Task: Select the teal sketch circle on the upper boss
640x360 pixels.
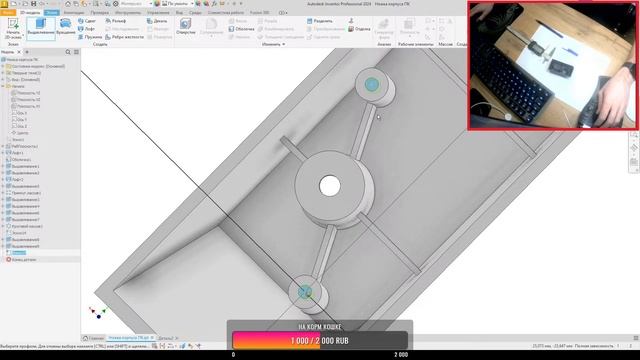Action: tap(372, 84)
